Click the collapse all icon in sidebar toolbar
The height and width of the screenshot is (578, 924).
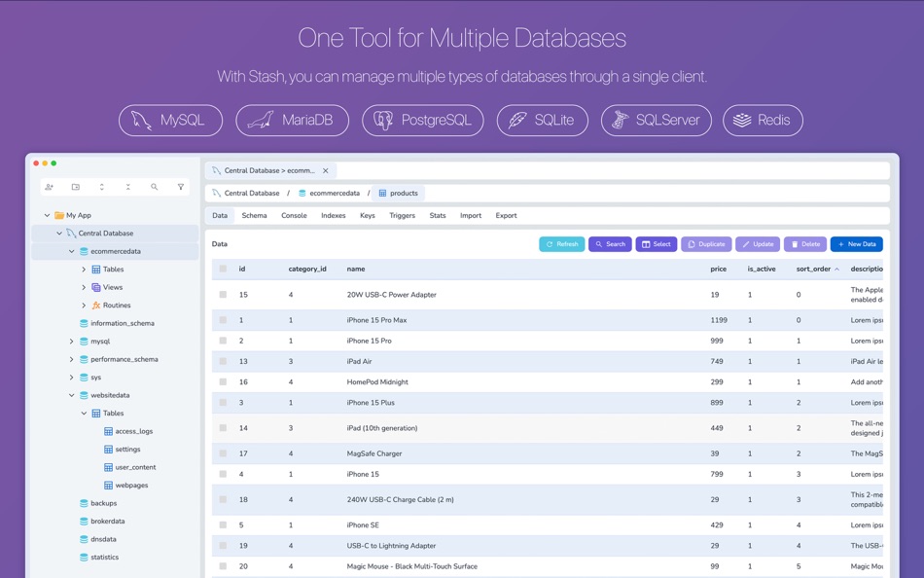[127, 187]
